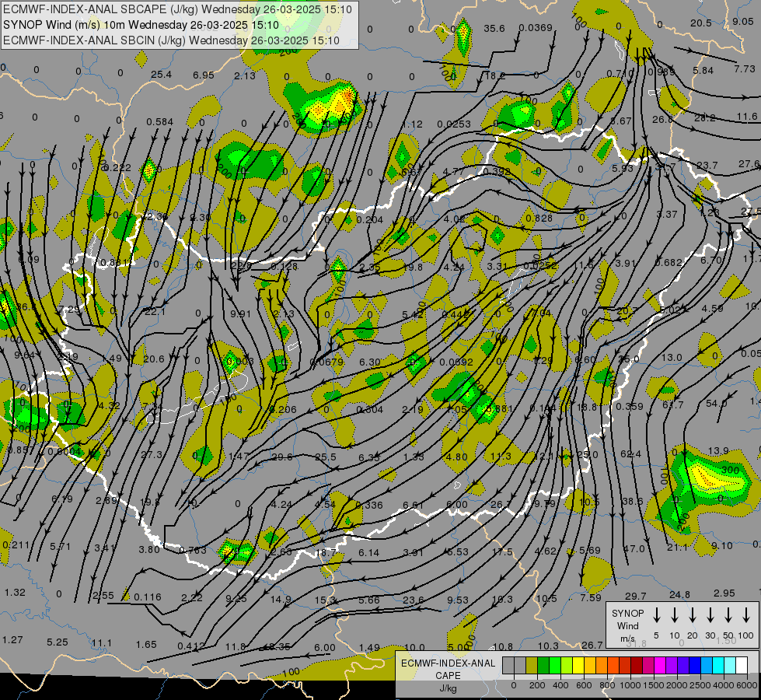Click the value 35.6 on map

point(494,29)
